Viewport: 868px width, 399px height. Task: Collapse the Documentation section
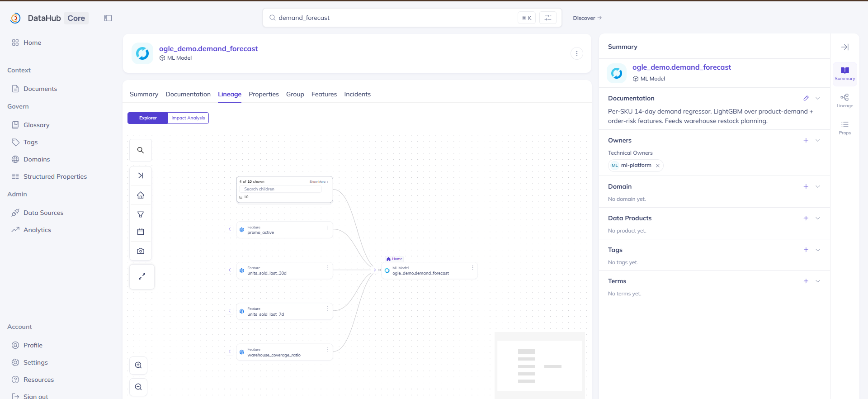tap(818, 98)
